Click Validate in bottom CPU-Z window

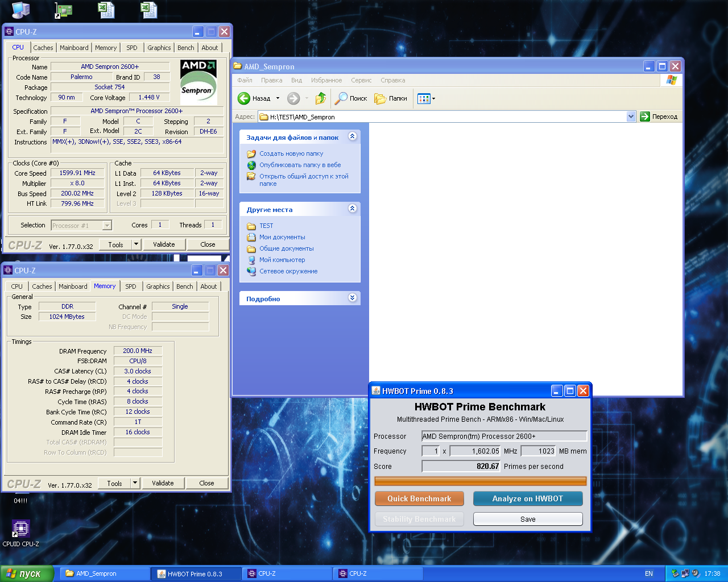163,483
